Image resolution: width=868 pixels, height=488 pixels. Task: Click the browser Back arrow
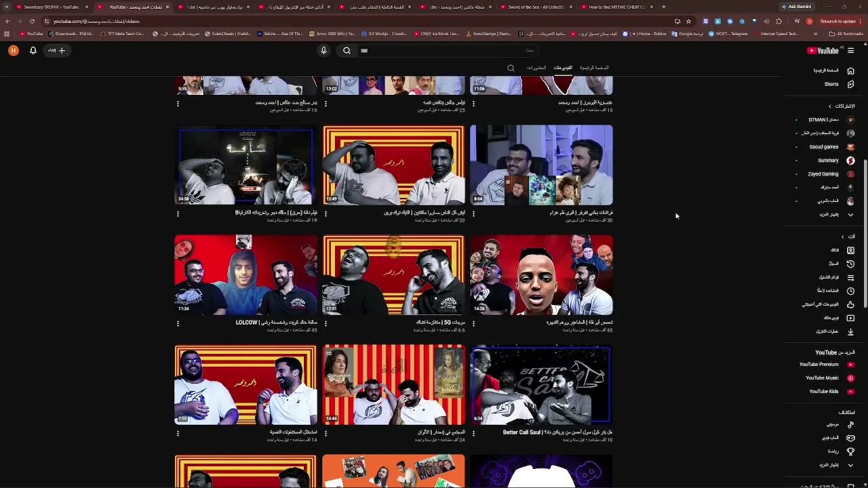(7, 21)
